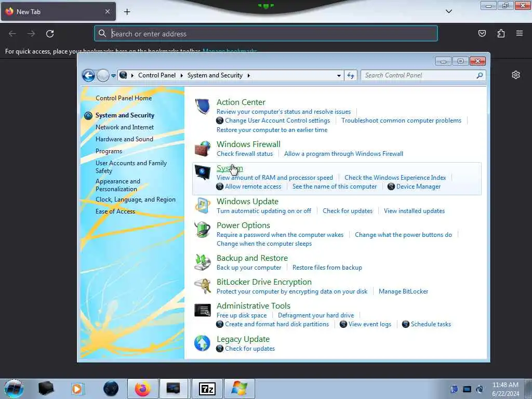Open Troubleshoot common computer problems link
Image resolution: width=532 pixels, height=399 pixels.
[x=401, y=121]
